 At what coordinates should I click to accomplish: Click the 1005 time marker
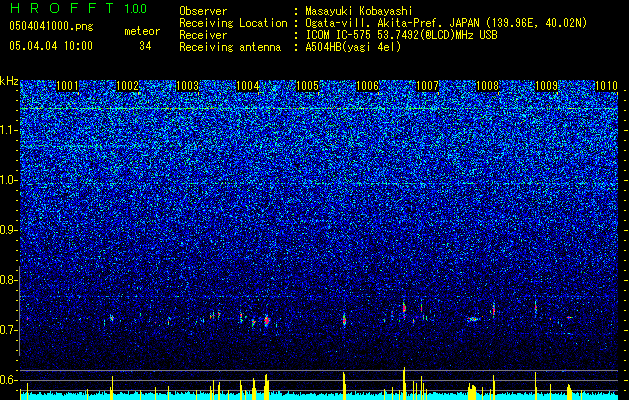pos(307,86)
